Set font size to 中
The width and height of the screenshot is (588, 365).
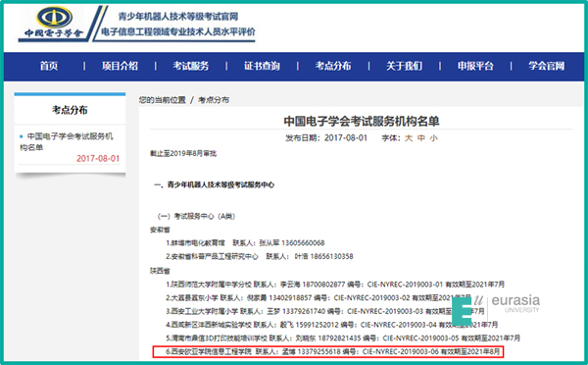point(421,138)
